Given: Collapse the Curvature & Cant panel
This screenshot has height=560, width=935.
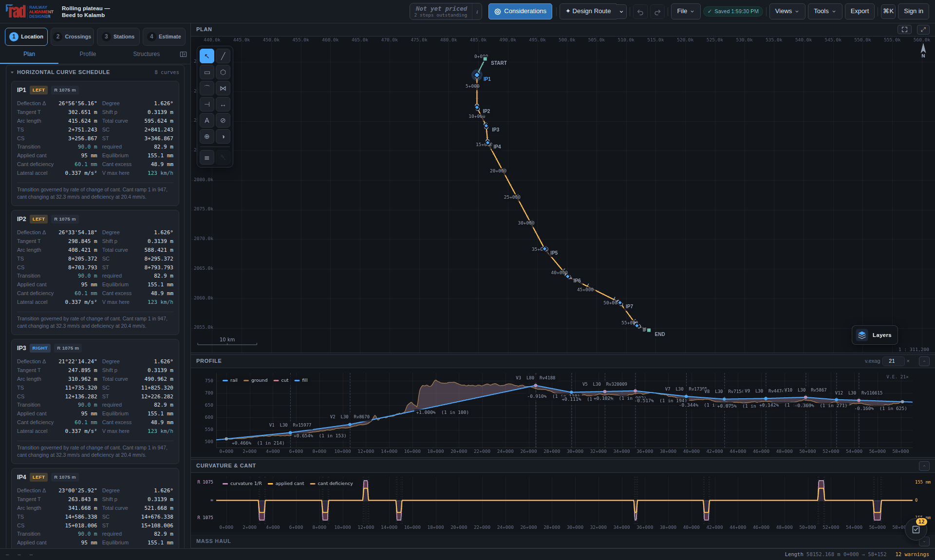Looking at the screenshot, I should click(x=924, y=466).
